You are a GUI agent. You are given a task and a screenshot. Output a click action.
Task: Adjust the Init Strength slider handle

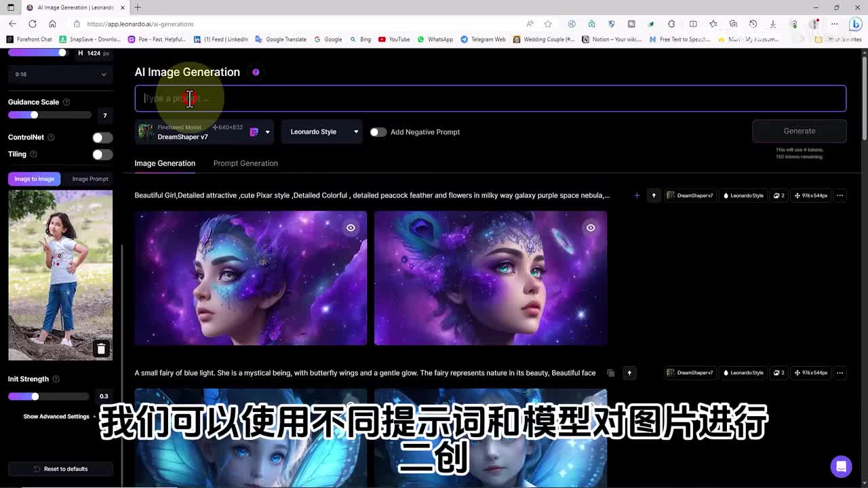pyautogui.click(x=35, y=396)
